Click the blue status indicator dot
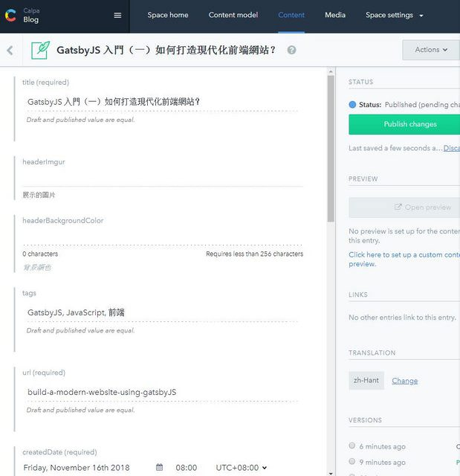Image resolution: width=460 pixels, height=476 pixels. click(x=352, y=105)
